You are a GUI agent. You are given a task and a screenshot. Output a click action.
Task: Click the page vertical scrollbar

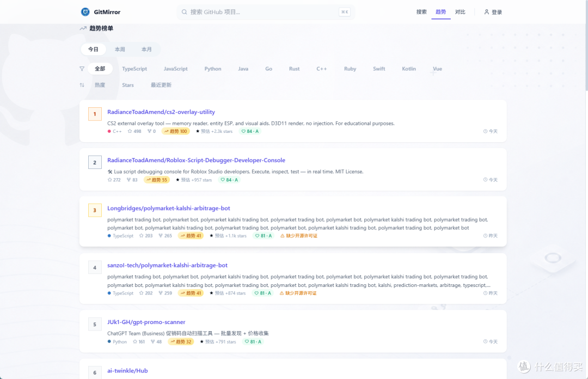click(586, 45)
